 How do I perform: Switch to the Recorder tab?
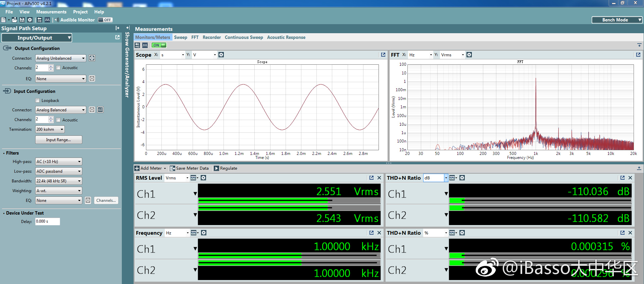point(212,37)
